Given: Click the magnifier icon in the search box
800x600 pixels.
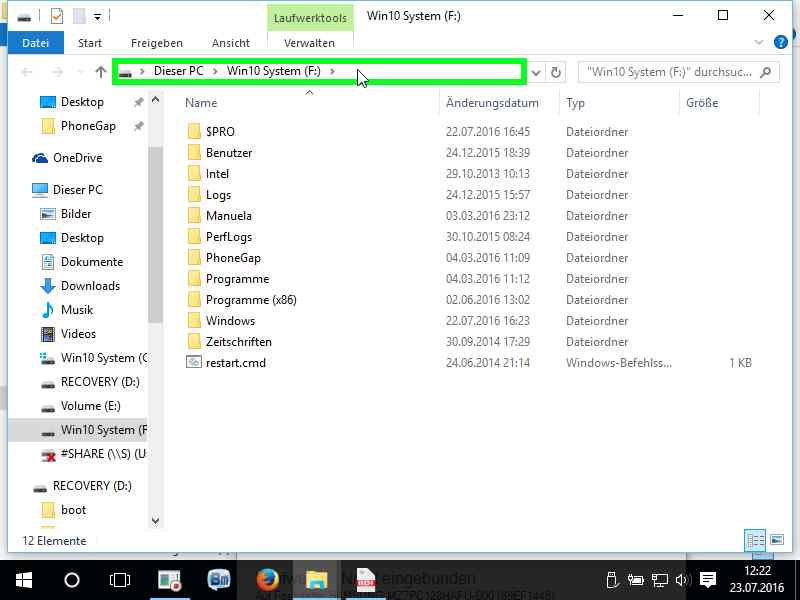Looking at the screenshot, I should 765,72.
